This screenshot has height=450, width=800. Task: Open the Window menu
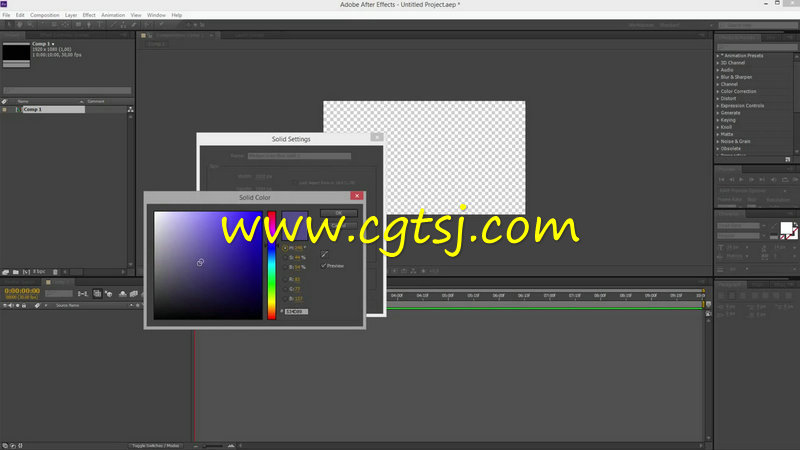156,15
